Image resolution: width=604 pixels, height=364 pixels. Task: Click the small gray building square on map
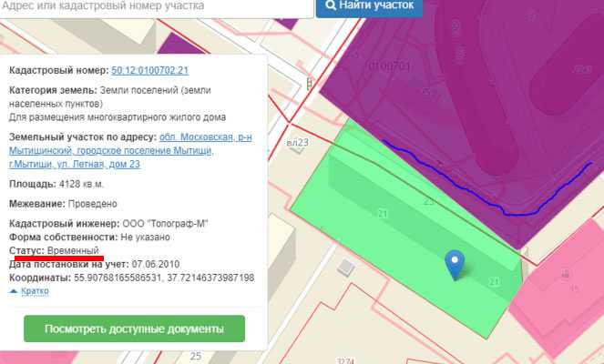(x=346, y=267)
